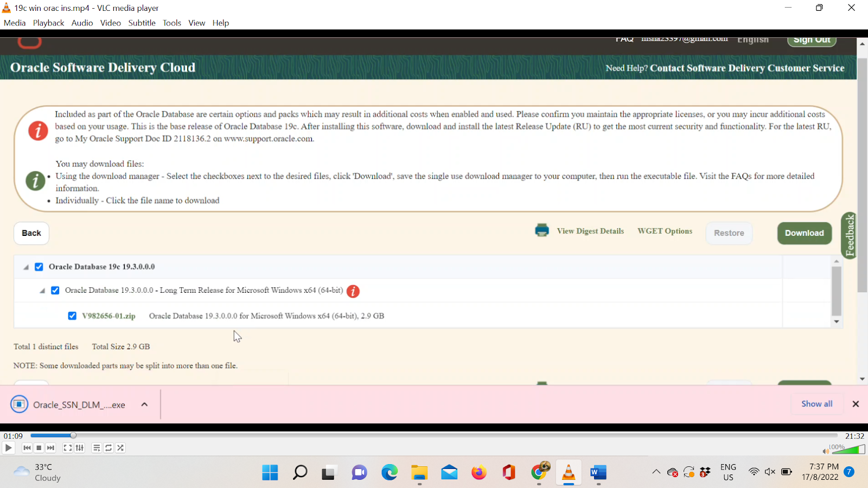Image resolution: width=868 pixels, height=488 pixels.
Task: Click the VLC play button
Action: [8, 448]
